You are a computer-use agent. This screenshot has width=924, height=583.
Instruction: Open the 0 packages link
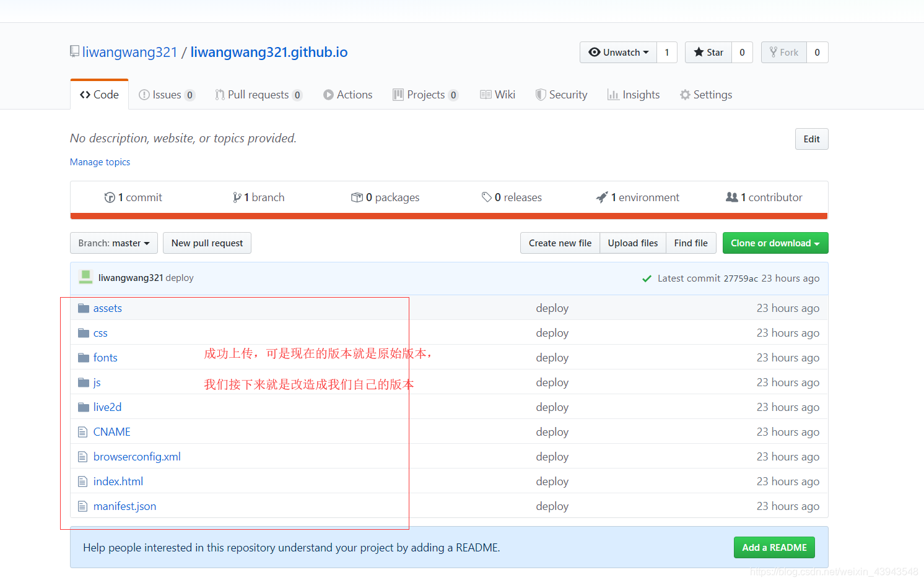[385, 197]
